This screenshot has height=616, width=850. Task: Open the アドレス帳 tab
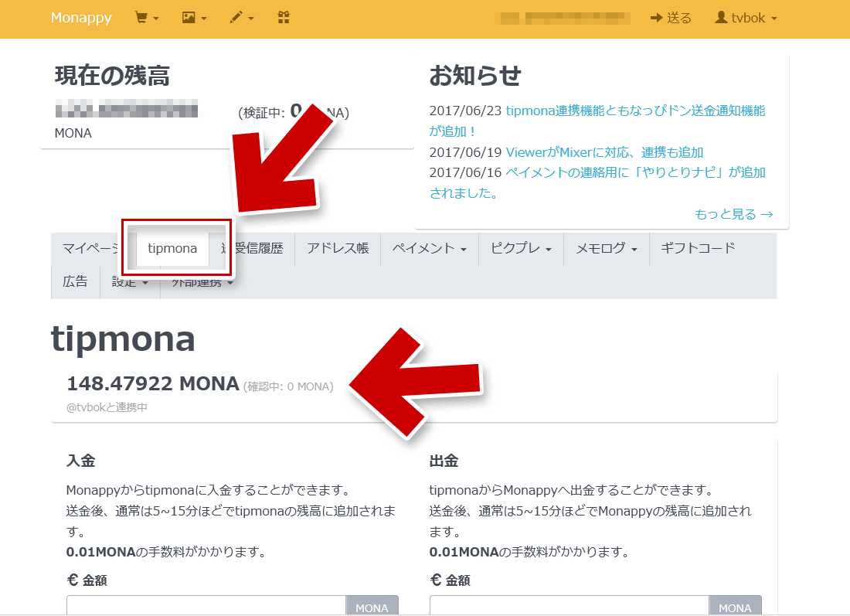338,248
